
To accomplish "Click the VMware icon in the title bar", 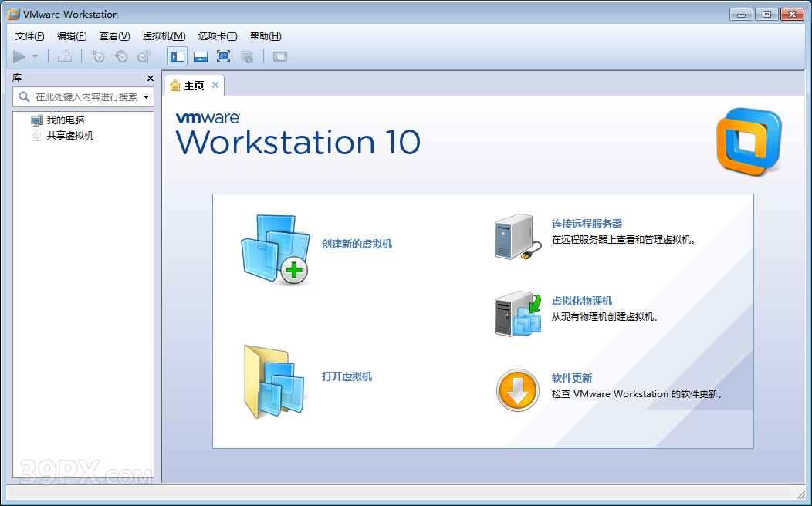I will tap(13, 14).
